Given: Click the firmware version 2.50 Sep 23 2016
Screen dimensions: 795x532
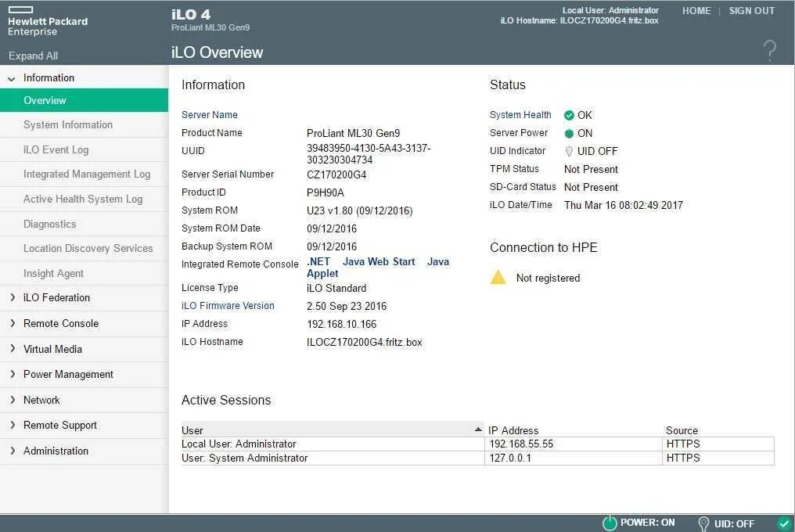Looking at the screenshot, I should pyautogui.click(x=347, y=307).
